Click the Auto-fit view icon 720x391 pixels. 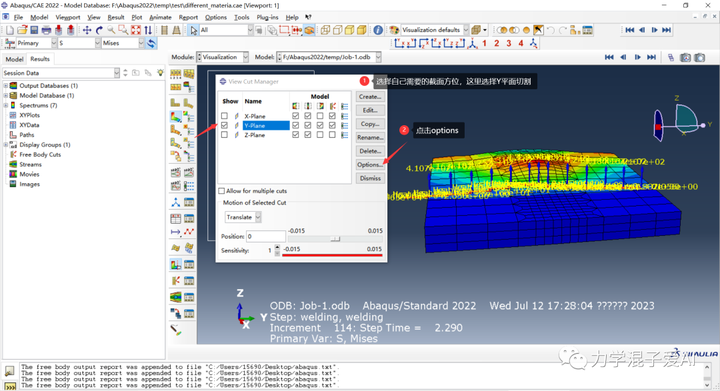click(x=136, y=30)
